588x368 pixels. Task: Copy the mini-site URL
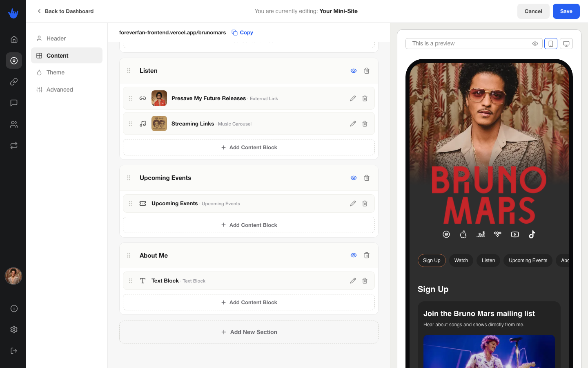pos(243,33)
